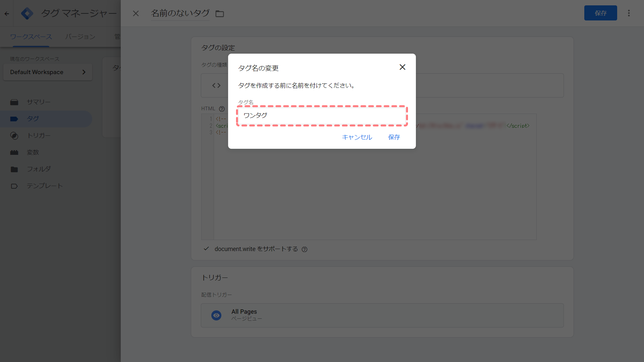This screenshot has width=644, height=362.
Task: Cancel the tag rename dialog
Action: tap(357, 137)
